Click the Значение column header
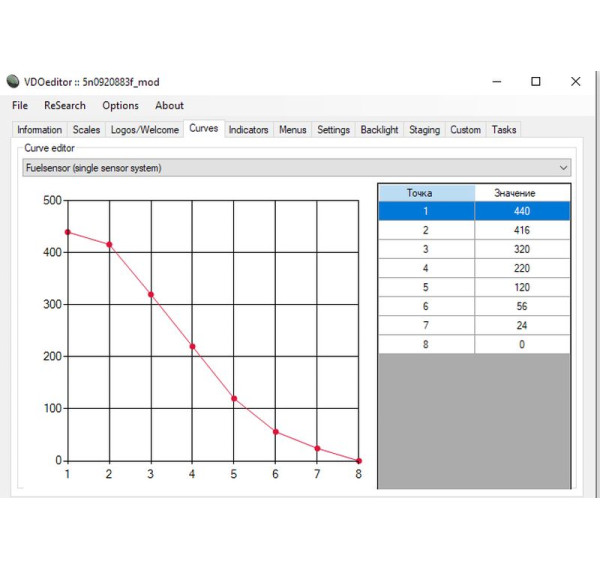The height and width of the screenshot is (570, 600). pyautogui.click(x=522, y=193)
